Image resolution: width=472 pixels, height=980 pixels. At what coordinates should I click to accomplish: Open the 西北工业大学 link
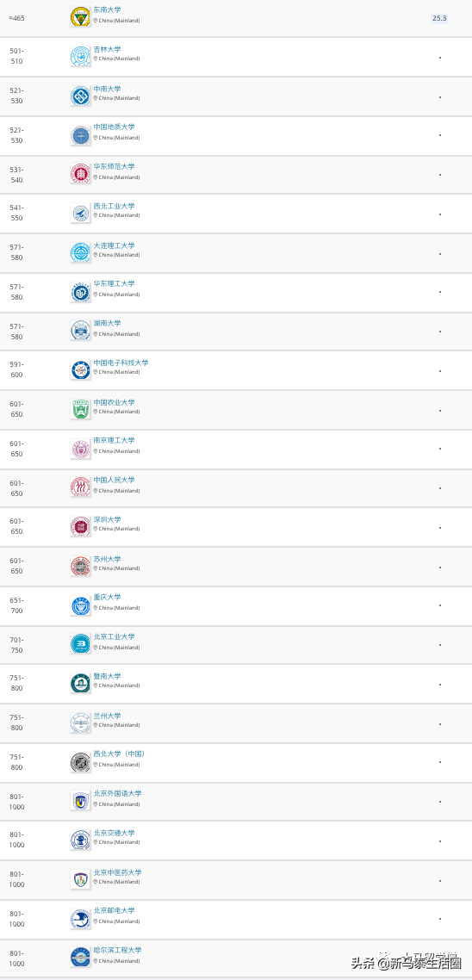tap(114, 207)
